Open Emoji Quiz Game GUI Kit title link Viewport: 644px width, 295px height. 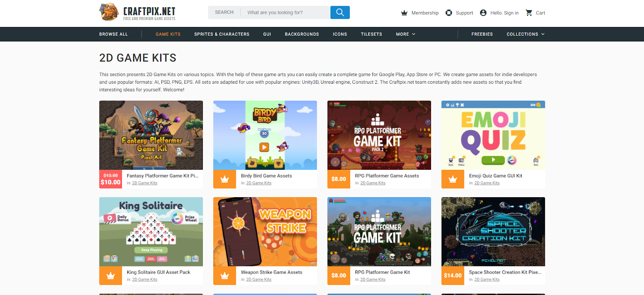coord(495,176)
